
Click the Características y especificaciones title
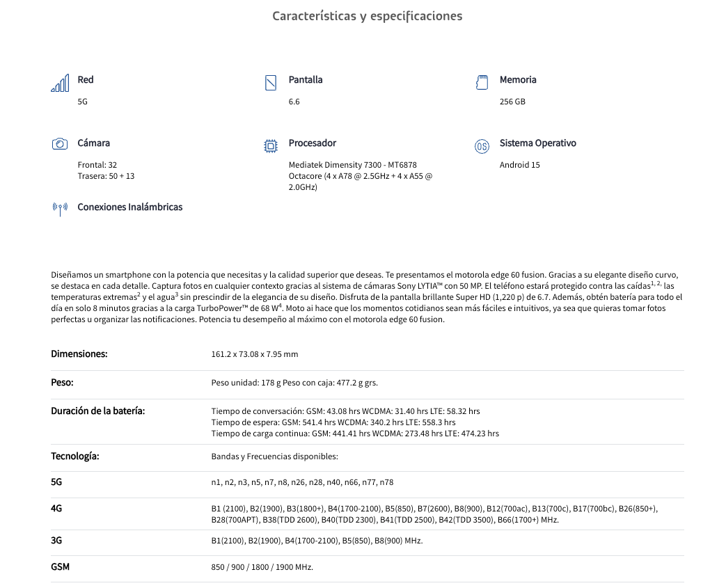click(x=367, y=16)
